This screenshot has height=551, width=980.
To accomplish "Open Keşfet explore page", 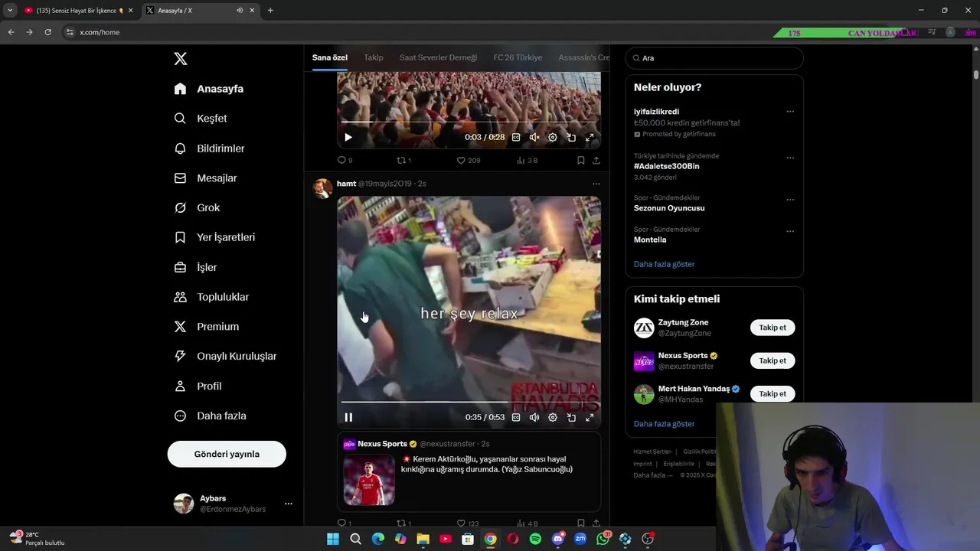I will (201, 119).
